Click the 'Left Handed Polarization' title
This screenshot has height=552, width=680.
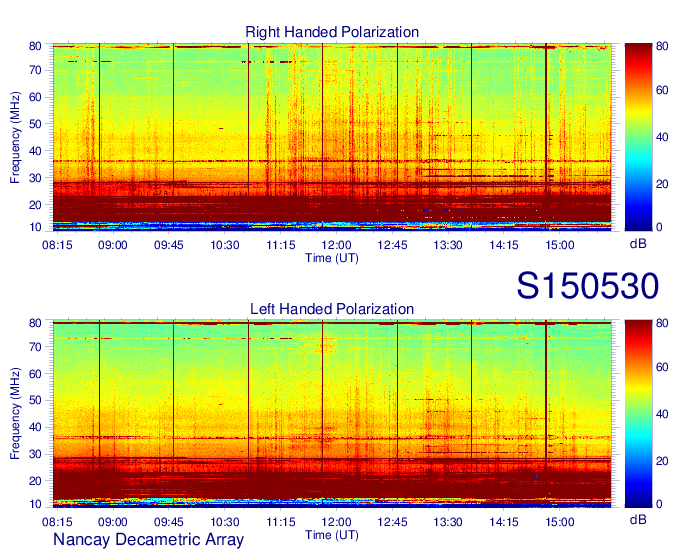[332, 309]
